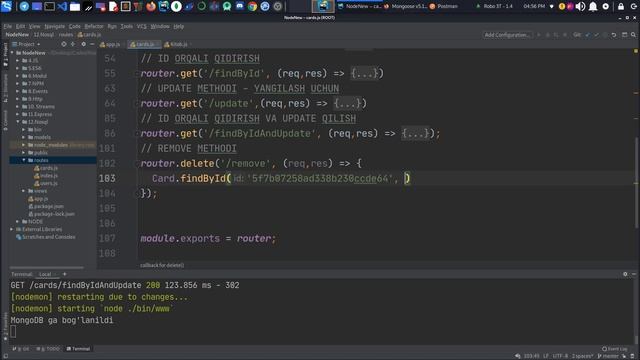Collapse the NodeNew root folder
640x360 pixels.
pos(13,53)
